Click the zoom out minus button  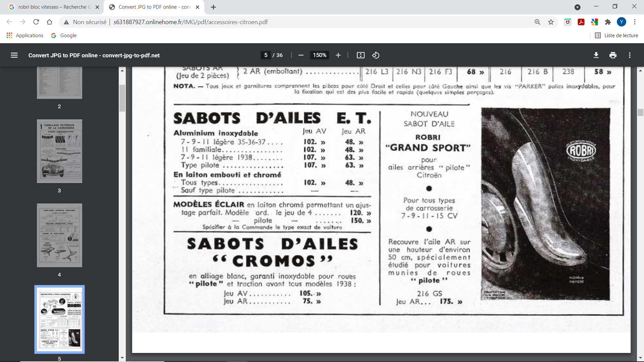tap(301, 55)
